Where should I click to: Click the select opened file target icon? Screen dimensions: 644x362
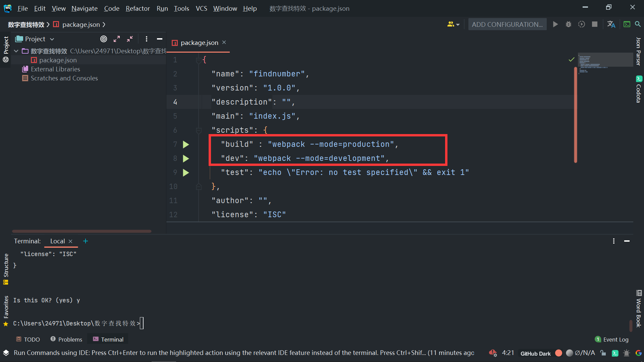coord(104,39)
